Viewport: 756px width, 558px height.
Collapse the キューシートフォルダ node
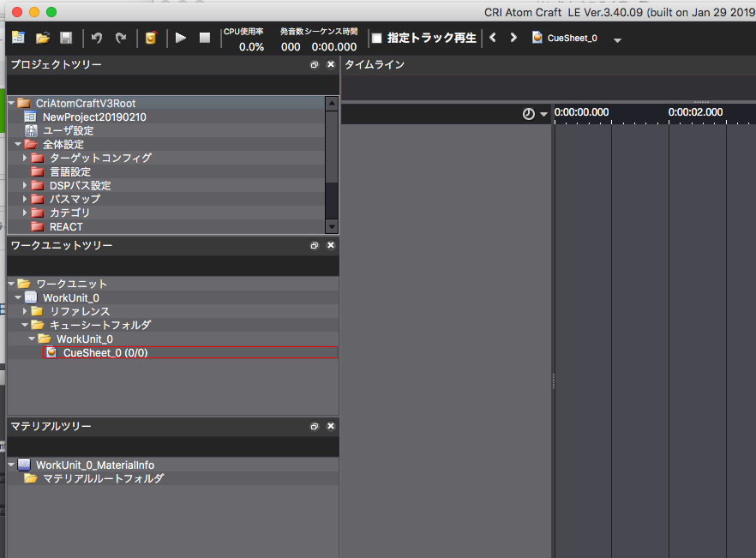[x=25, y=325]
